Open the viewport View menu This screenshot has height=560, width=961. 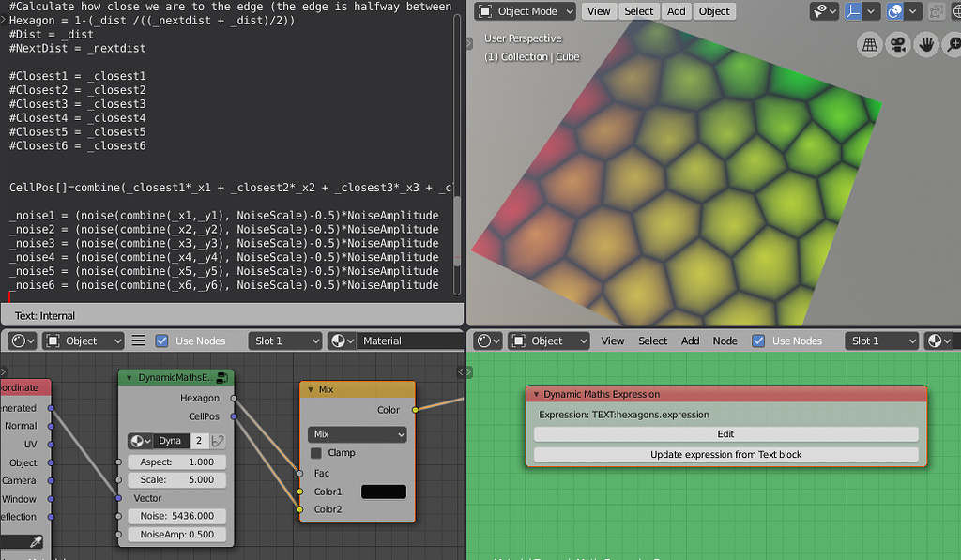[598, 11]
